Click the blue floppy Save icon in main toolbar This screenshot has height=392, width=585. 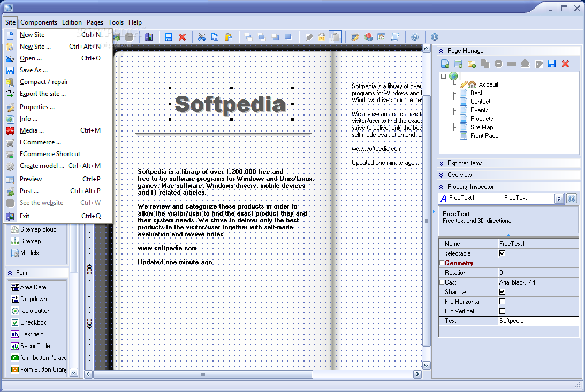point(169,37)
